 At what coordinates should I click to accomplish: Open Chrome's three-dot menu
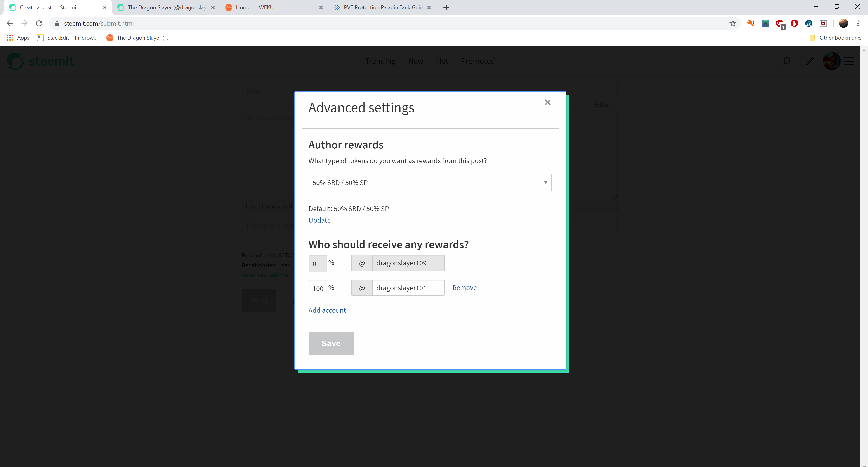coord(858,23)
